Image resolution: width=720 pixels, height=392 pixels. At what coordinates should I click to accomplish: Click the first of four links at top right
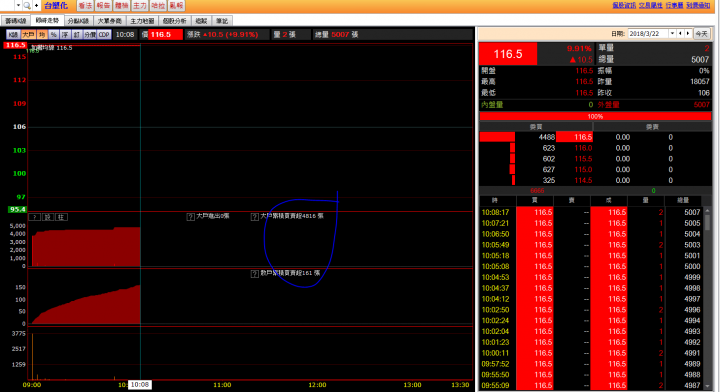[x=624, y=5]
